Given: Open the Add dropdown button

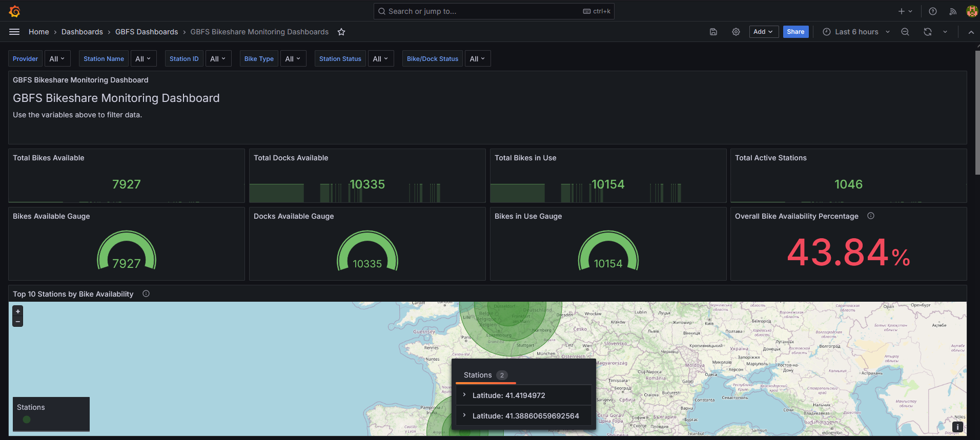Looking at the screenshot, I should [x=764, y=32].
